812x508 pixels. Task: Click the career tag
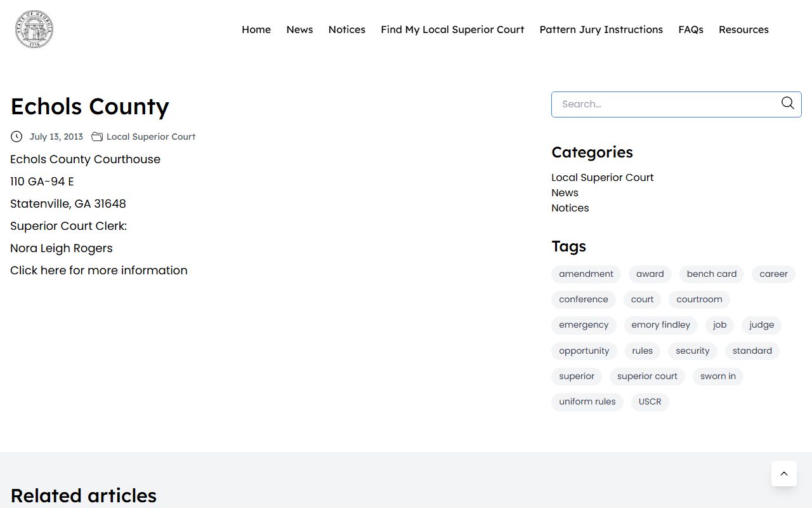774,274
